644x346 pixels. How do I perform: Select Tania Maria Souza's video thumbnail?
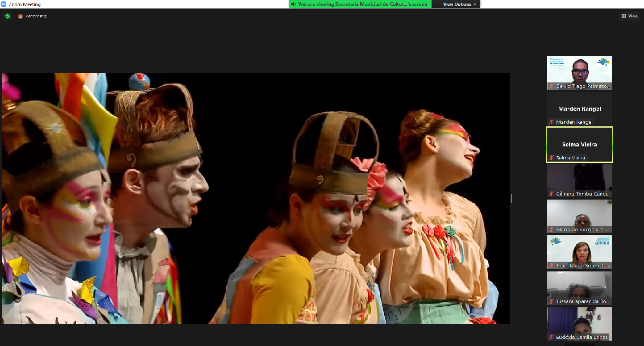click(x=579, y=252)
